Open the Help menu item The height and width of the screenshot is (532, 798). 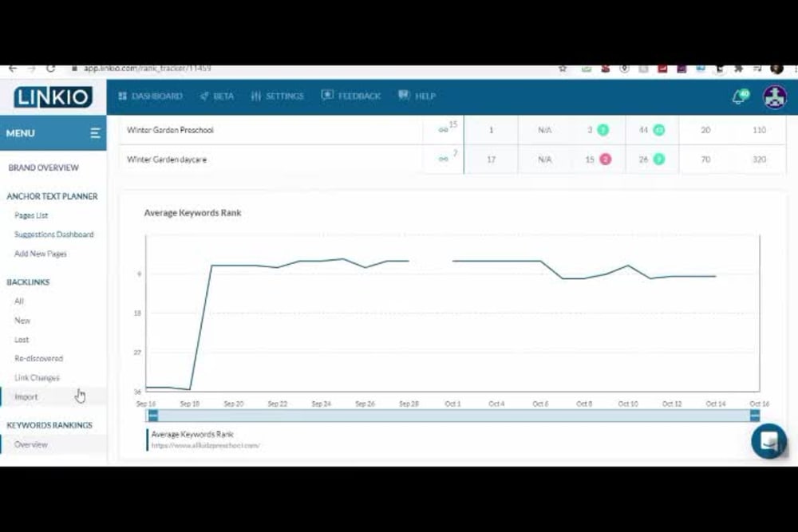[417, 96]
